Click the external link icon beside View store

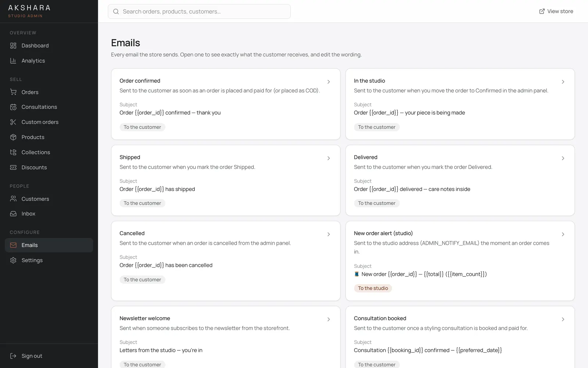[x=542, y=11]
